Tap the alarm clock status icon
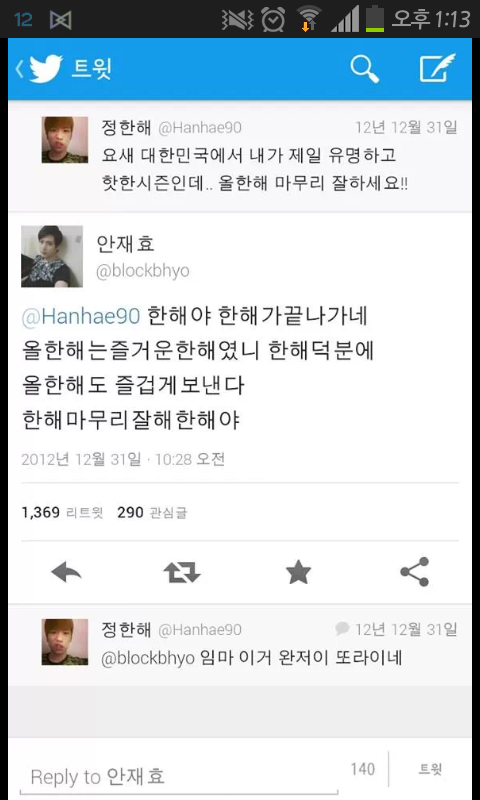 (x=273, y=19)
